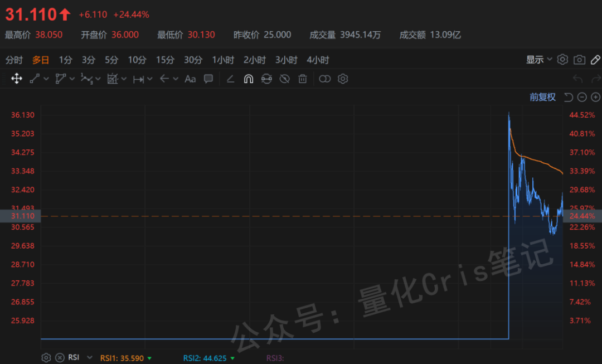Click the 44.52% percent axis label

coord(582,115)
